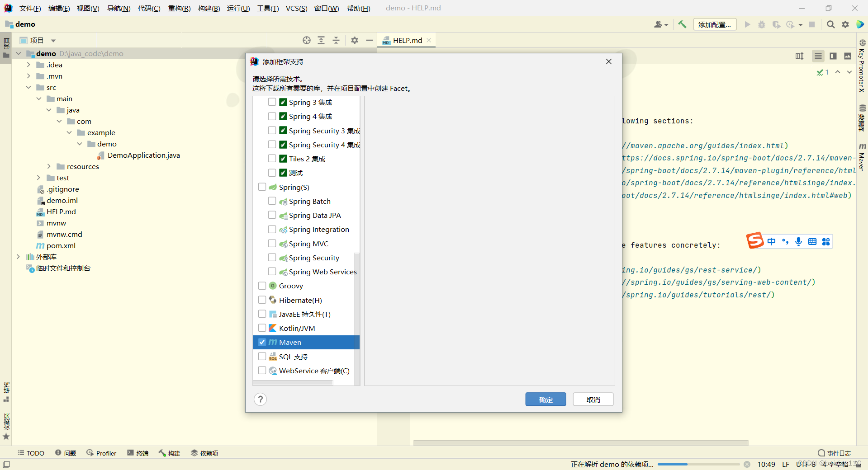Click the Run play icon

747,24
